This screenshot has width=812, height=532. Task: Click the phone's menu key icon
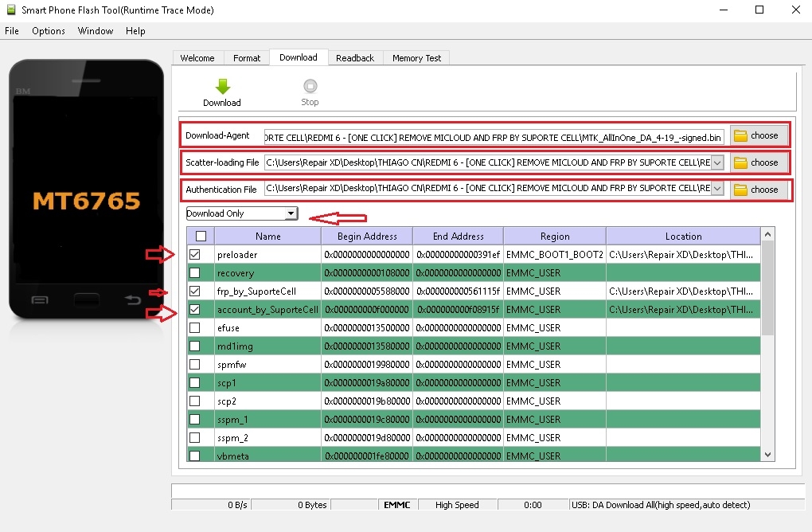(x=40, y=300)
